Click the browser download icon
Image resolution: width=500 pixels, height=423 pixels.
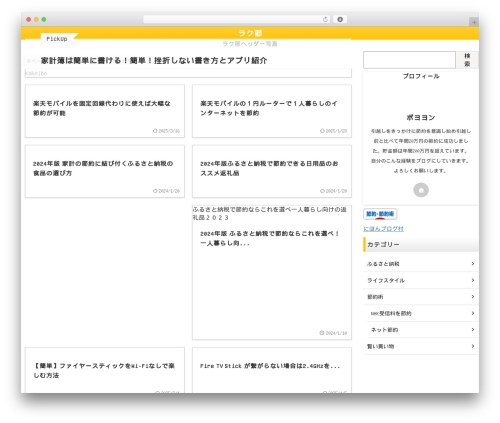(340, 19)
